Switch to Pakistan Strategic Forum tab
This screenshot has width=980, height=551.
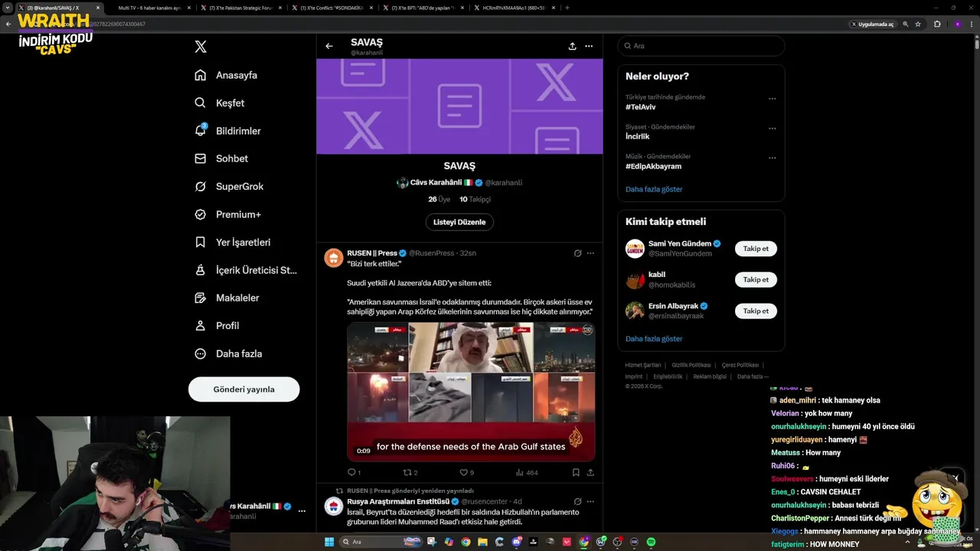coord(240,8)
